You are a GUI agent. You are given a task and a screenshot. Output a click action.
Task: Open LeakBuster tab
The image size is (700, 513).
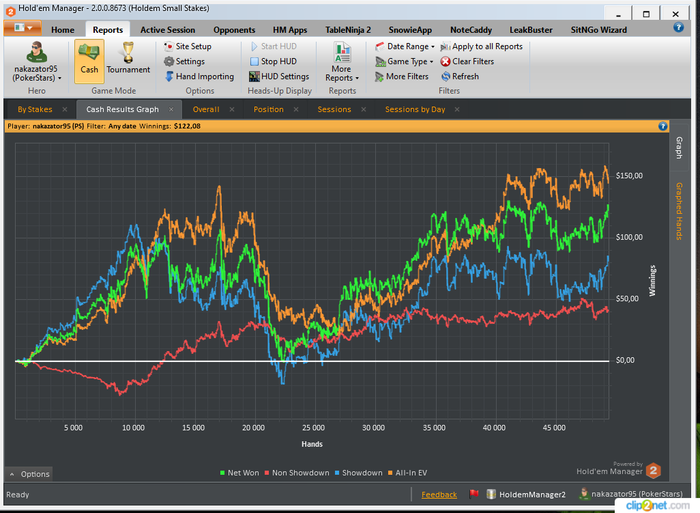pos(531,30)
